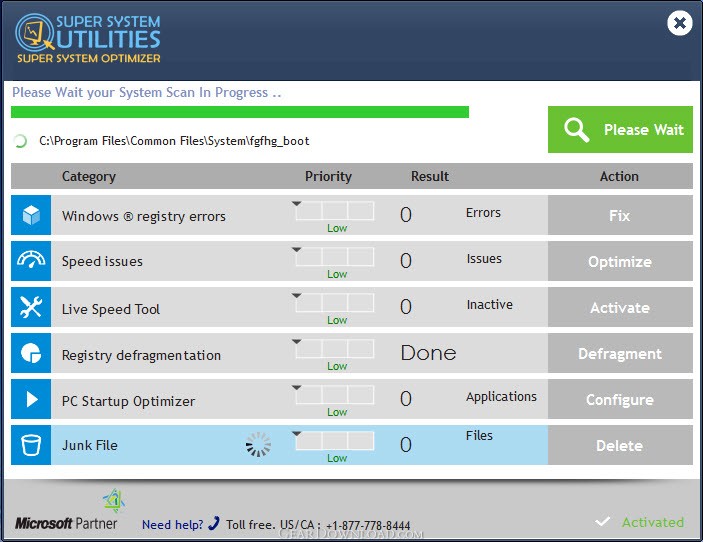Image resolution: width=703 pixels, height=542 pixels.
Task: Open the Need help? link
Action: [x=172, y=524]
